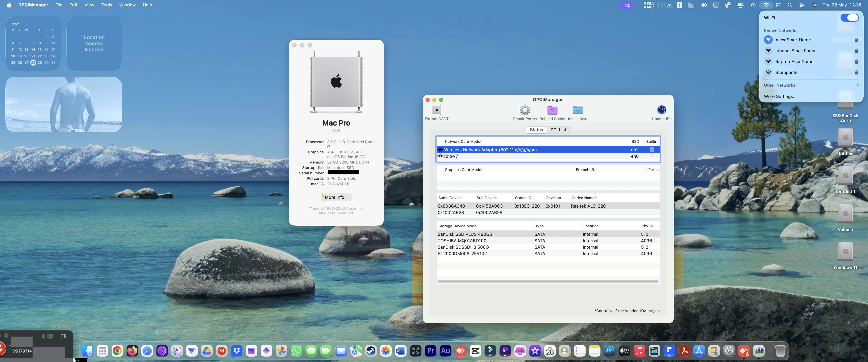This screenshot has height=362, width=868.
Task: Select the ST2000DM008-2FR102 storage row
Action: pyautogui.click(x=548, y=253)
